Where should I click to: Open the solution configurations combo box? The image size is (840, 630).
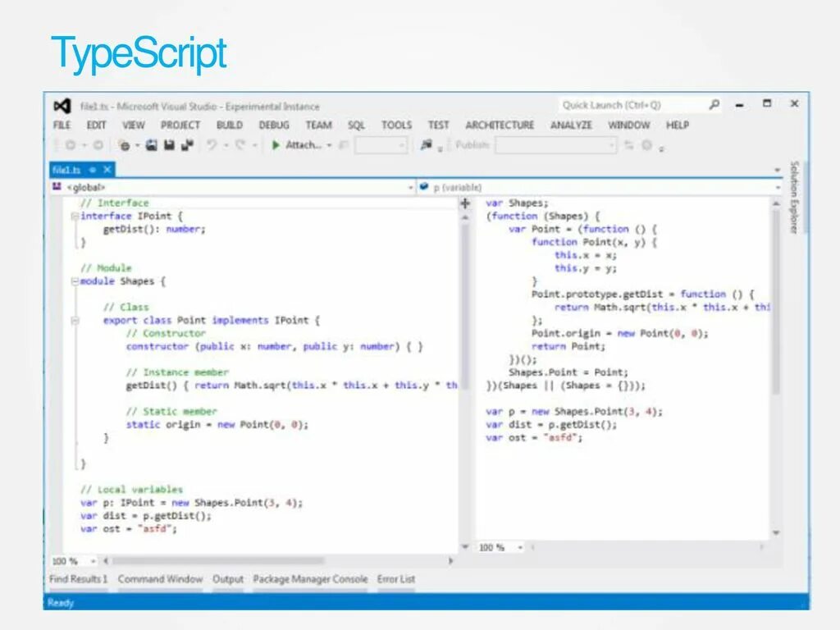tap(381, 145)
